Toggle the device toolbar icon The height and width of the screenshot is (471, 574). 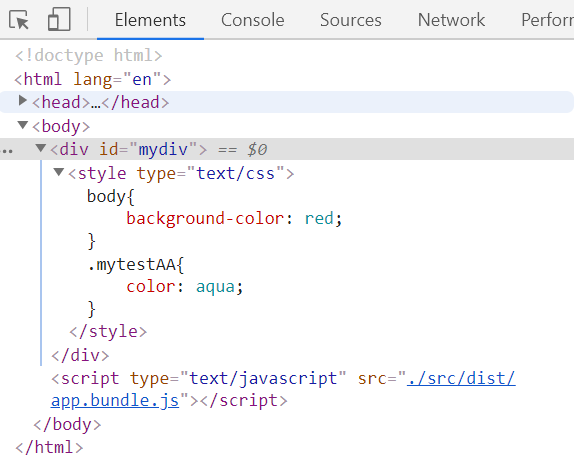[x=59, y=19]
